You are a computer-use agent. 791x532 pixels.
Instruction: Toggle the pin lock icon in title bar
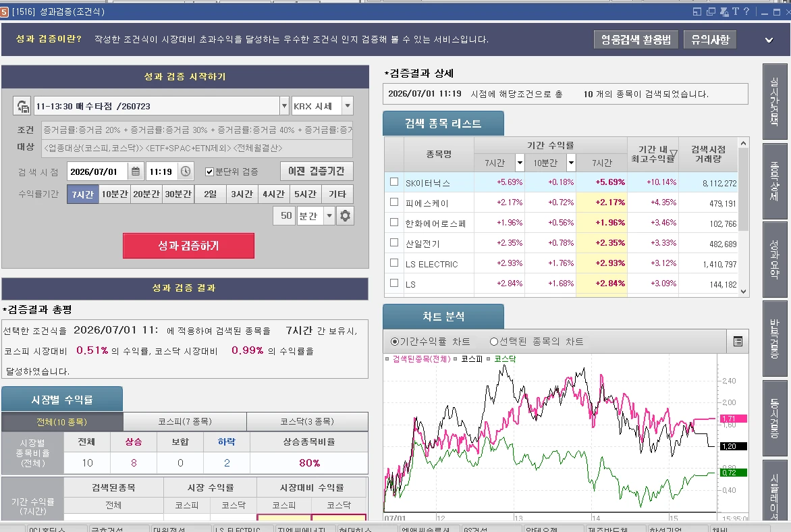tap(724, 11)
